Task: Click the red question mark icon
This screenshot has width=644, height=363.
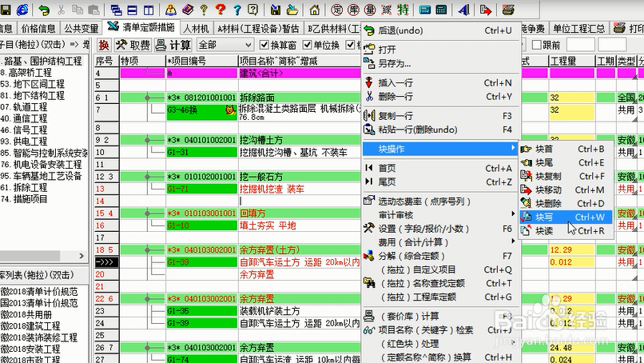Action: (x=221, y=10)
